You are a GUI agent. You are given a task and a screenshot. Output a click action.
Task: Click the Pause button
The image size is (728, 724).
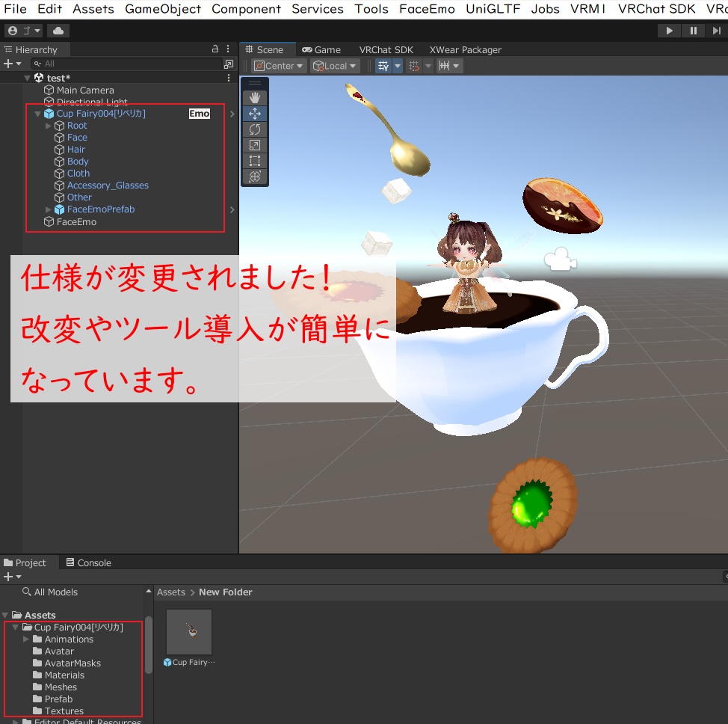click(693, 31)
